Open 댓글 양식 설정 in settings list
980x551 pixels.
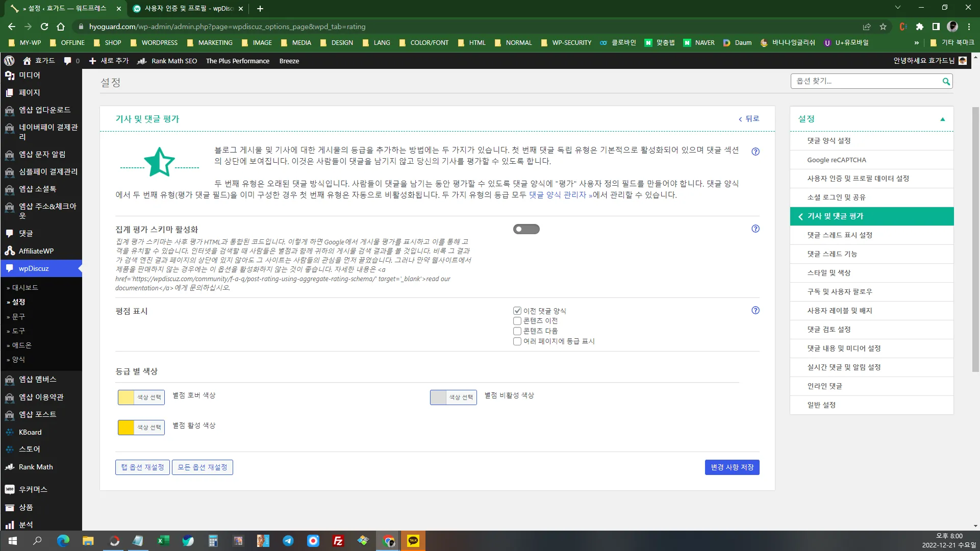tap(872, 141)
